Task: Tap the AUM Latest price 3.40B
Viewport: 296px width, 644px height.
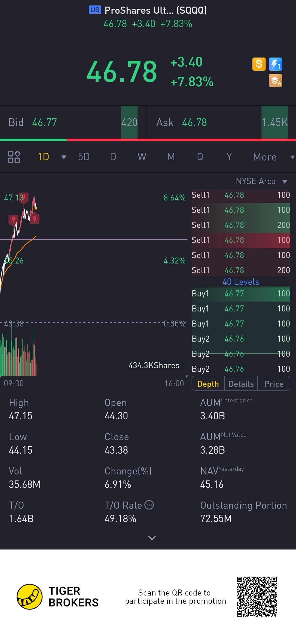Action: pos(212,416)
